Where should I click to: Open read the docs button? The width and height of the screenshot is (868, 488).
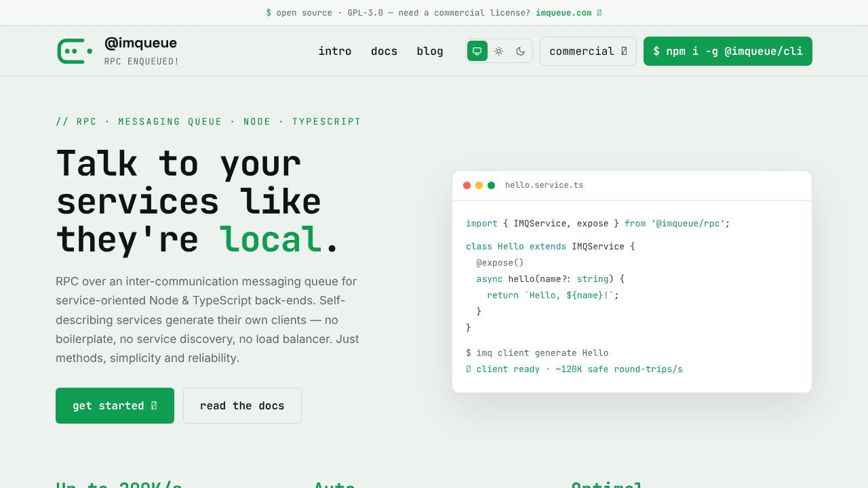click(x=242, y=405)
